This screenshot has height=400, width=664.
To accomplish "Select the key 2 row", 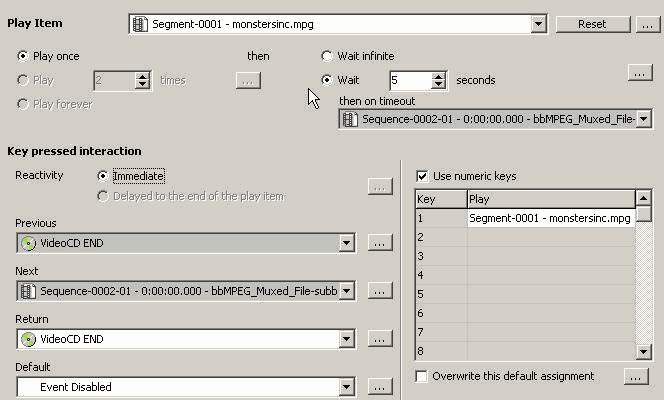I will 526,237.
